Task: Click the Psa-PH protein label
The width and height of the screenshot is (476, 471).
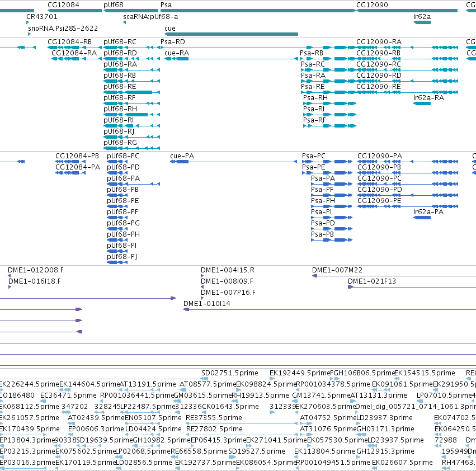Action: pos(323,201)
